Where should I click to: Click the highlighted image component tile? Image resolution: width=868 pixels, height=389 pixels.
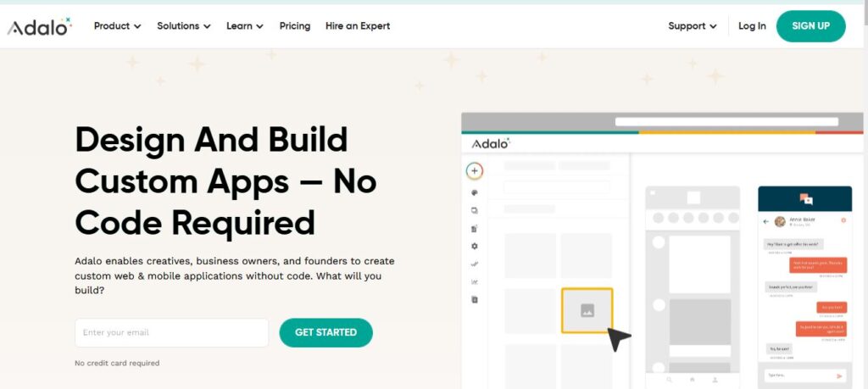[x=587, y=310]
